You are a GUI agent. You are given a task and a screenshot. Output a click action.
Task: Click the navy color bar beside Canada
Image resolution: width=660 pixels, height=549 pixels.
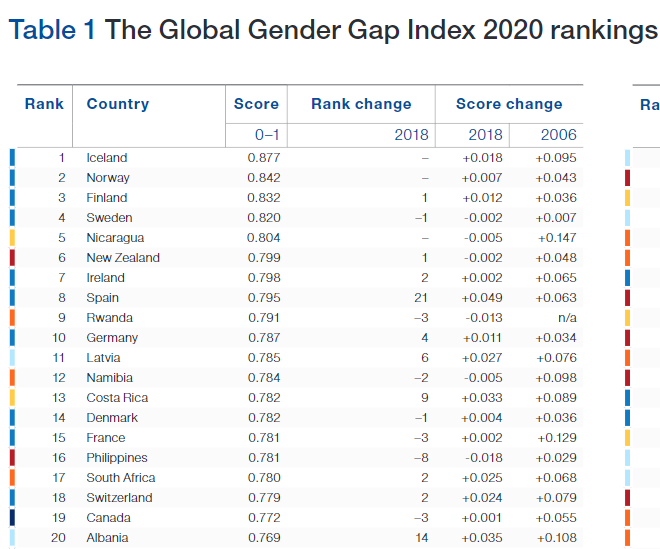(x=12, y=518)
